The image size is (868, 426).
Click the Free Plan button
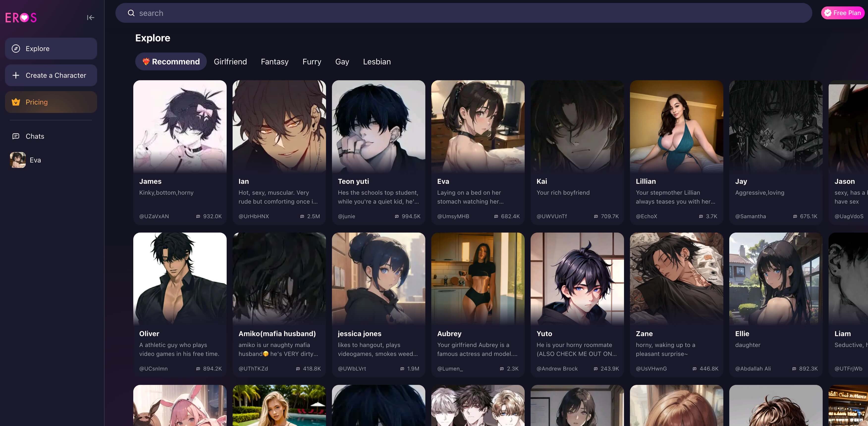coord(843,13)
